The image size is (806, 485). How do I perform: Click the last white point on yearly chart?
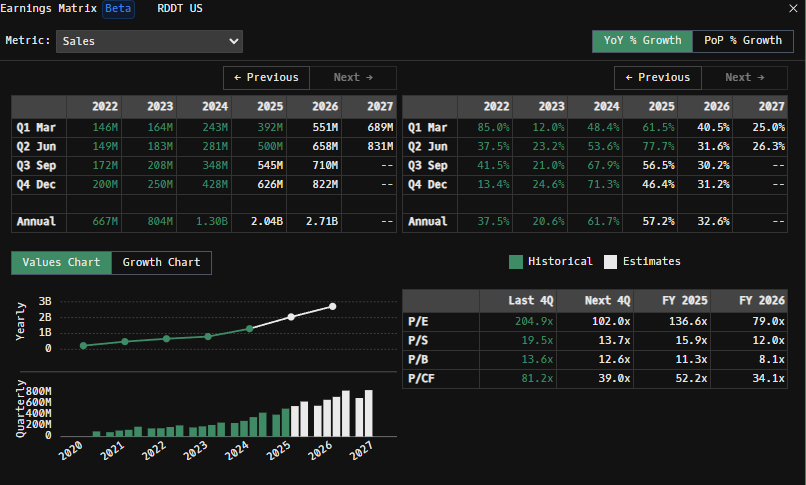333,307
